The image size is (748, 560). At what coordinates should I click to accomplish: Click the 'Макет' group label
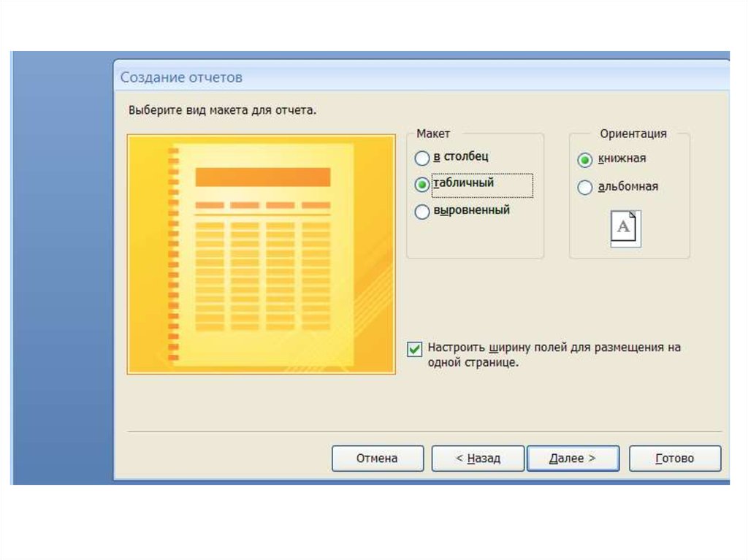(x=433, y=134)
